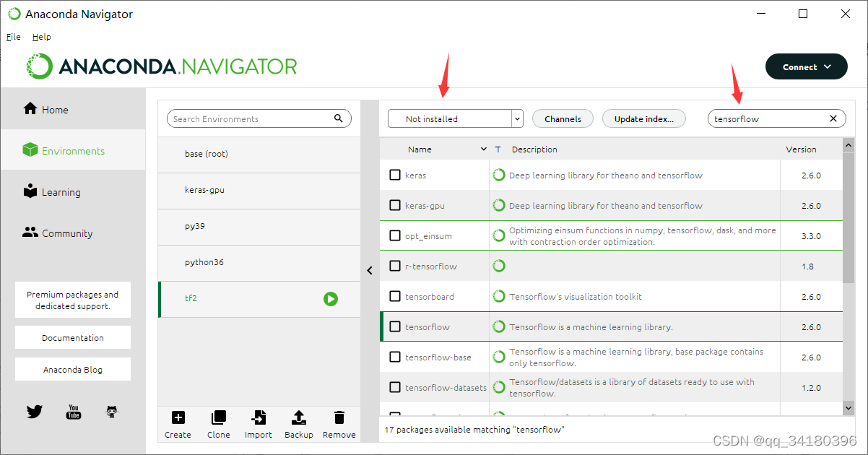Click the Name column sort arrow
The height and width of the screenshot is (455, 868).
tap(484, 149)
